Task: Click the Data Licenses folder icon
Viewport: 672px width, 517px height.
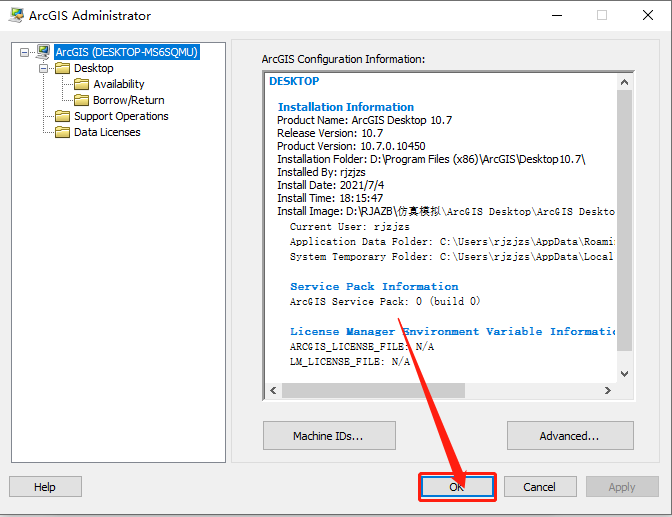Action: coord(63,132)
